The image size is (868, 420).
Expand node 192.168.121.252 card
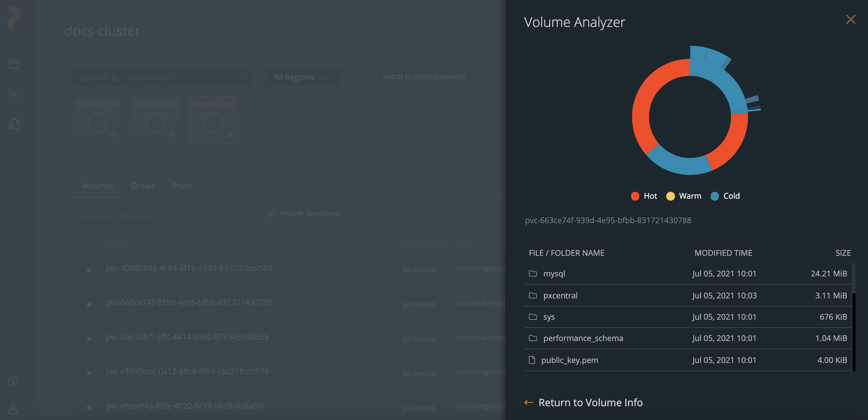pyautogui.click(x=213, y=120)
